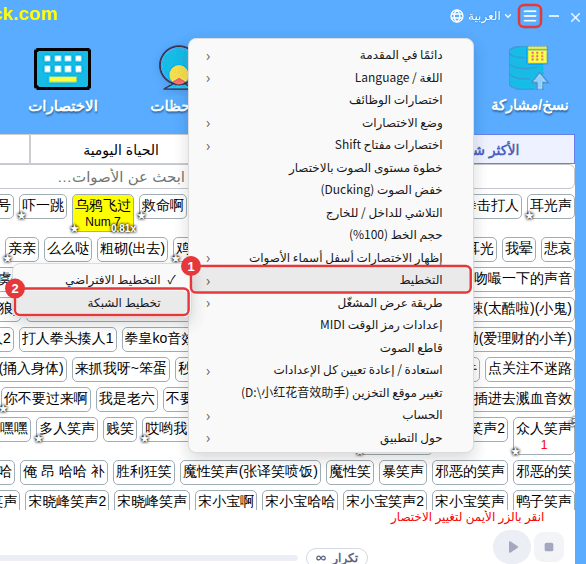
Task: Play the 我是老六 sound button
Action: click(x=127, y=399)
